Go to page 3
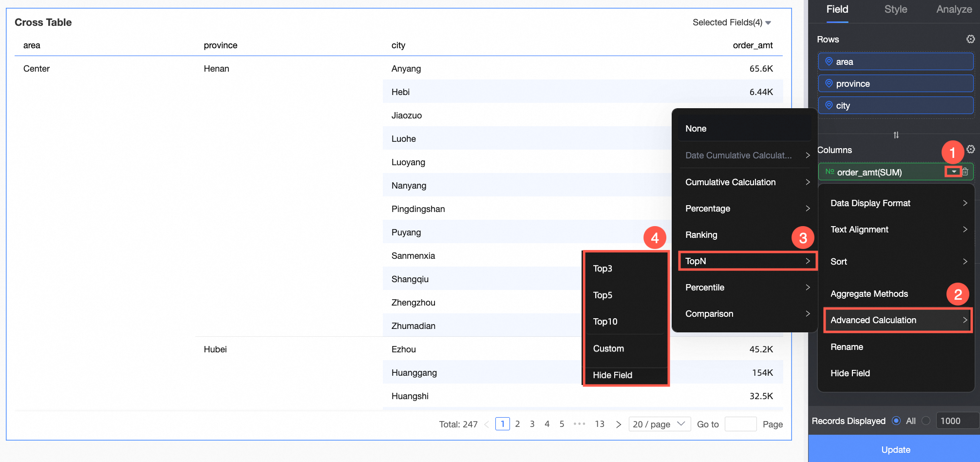 point(532,424)
